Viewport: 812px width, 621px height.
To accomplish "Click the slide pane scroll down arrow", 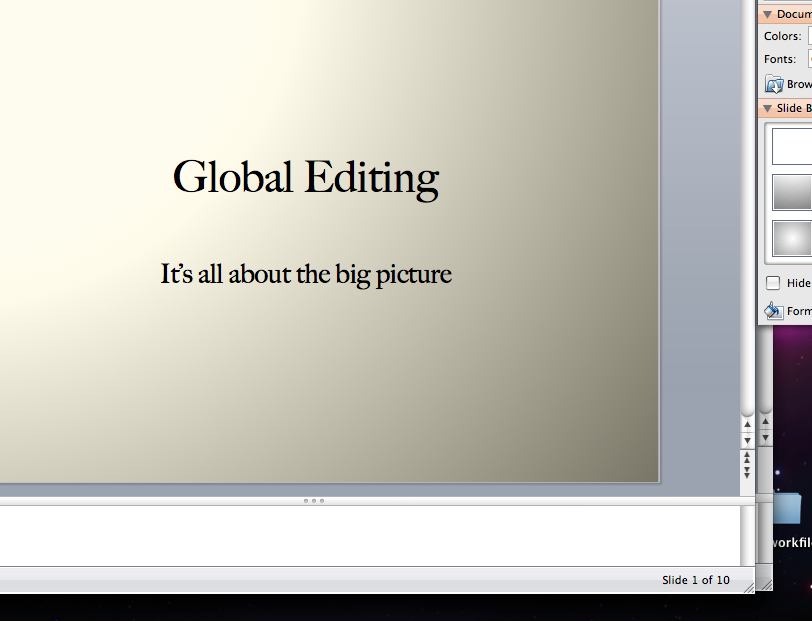I will coord(747,441).
